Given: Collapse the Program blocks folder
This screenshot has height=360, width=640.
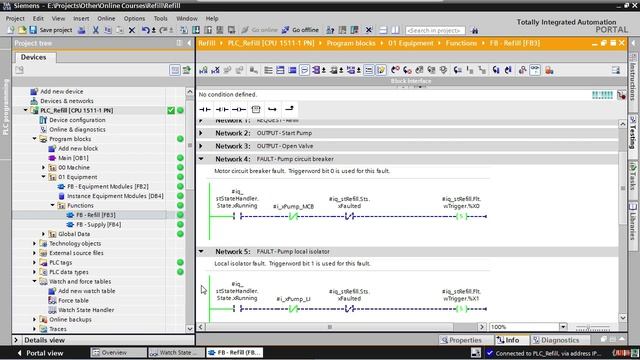Looking at the screenshot, I should (35, 139).
